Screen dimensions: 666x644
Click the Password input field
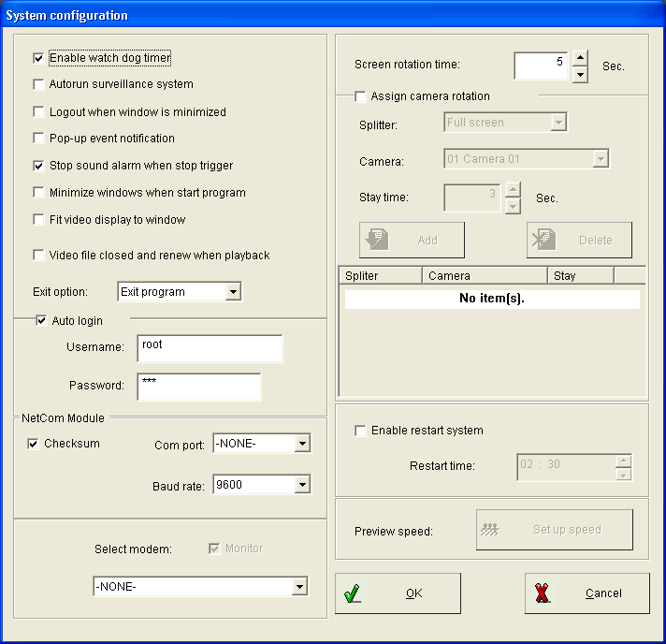198,387
